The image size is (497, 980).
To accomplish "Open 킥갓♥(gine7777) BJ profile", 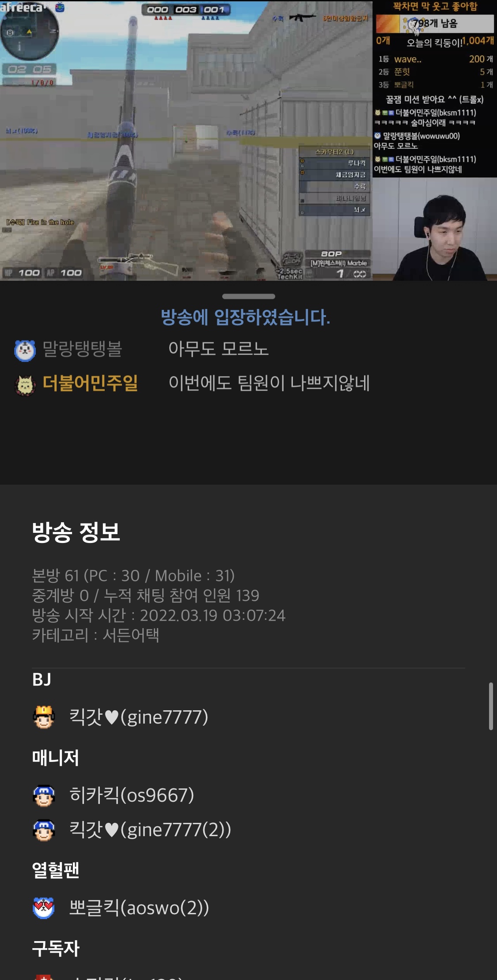I will [x=138, y=717].
